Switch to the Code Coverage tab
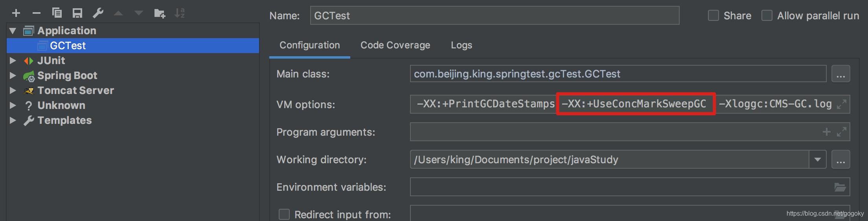 tap(395, 45)
